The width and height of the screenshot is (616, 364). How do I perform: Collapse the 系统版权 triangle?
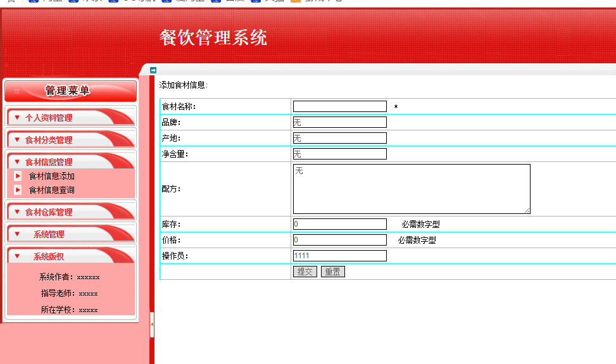coord(17,256)
